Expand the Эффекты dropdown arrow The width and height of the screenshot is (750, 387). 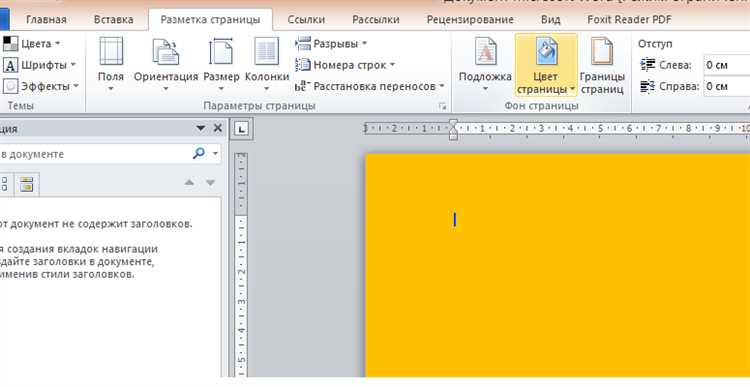[x=76, y=86]
